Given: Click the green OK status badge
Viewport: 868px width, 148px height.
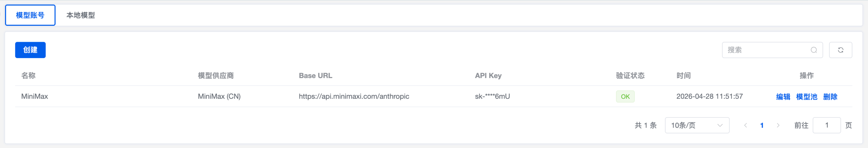Looking at the screenshot, I should click(x=625, y=97).
